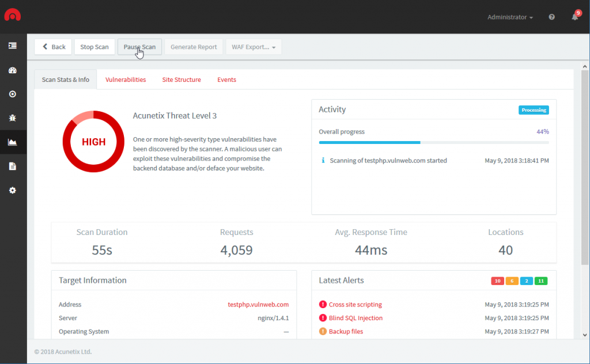Click the Avg. Response Time value 44ms

tap(371, 250)
